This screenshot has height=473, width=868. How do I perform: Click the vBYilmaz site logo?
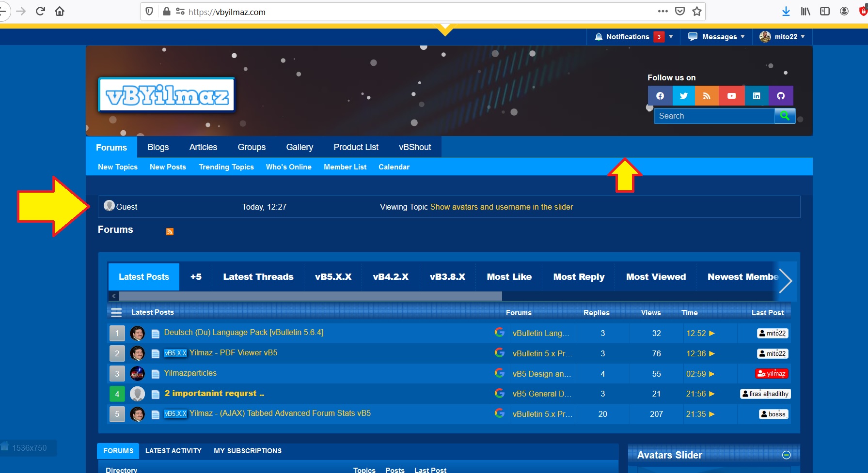point(167,95)
